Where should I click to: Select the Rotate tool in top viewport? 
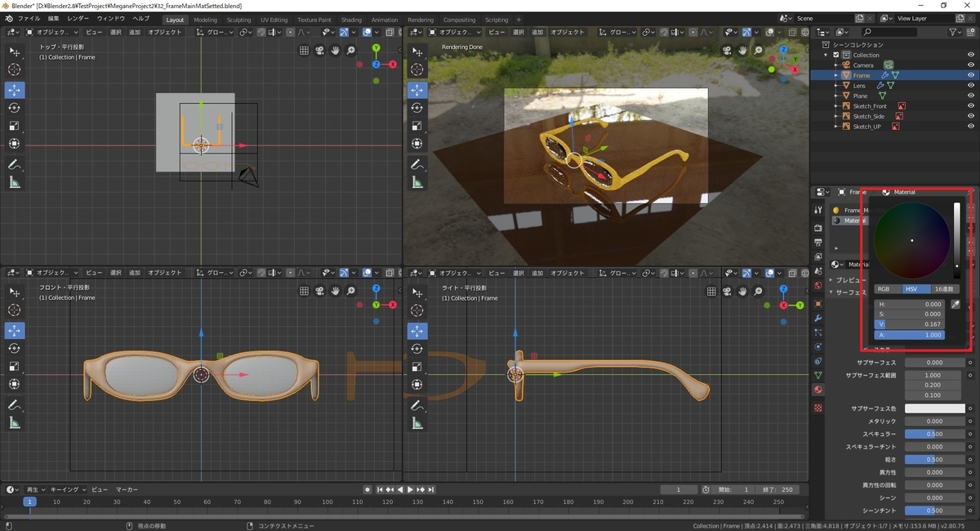[x=14, y=108]
